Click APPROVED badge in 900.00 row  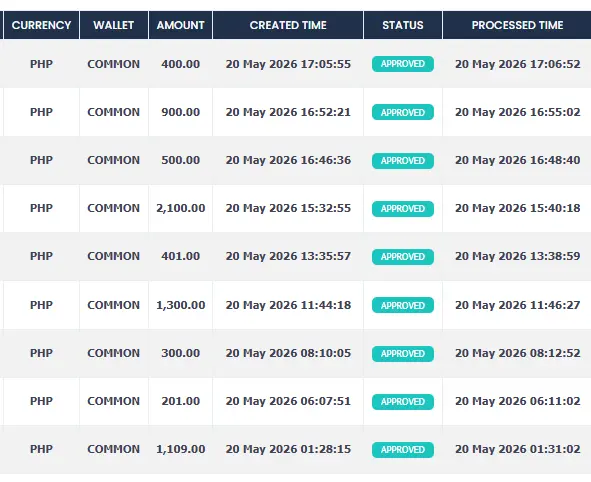(403, 112)
